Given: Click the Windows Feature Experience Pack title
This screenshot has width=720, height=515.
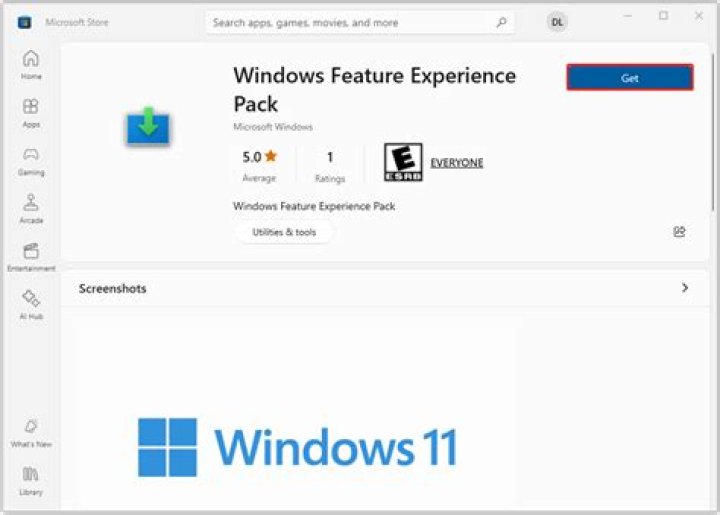Looking at the screenshot, I should click(375, 90).
